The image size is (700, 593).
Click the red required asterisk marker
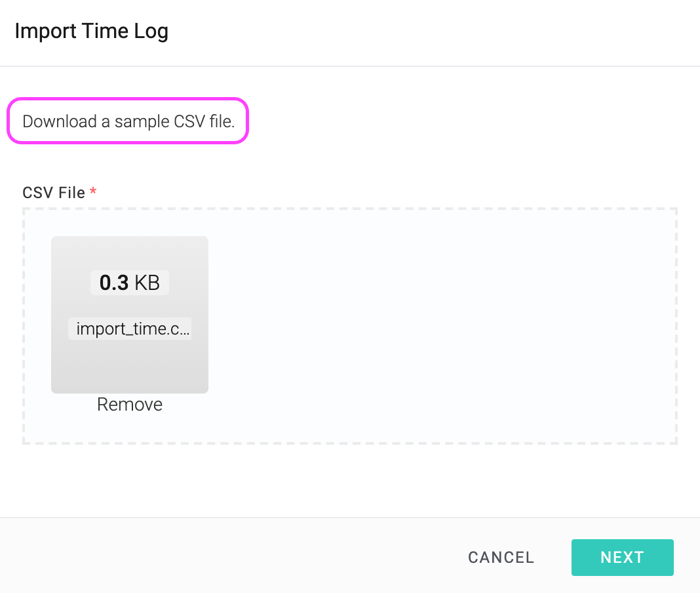click(93, 191)
